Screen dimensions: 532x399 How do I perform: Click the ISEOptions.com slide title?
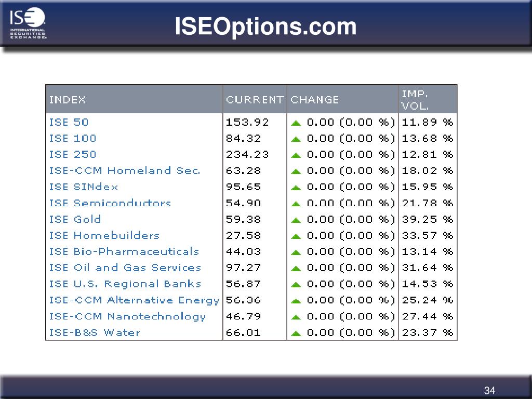[x=265, y=26]
